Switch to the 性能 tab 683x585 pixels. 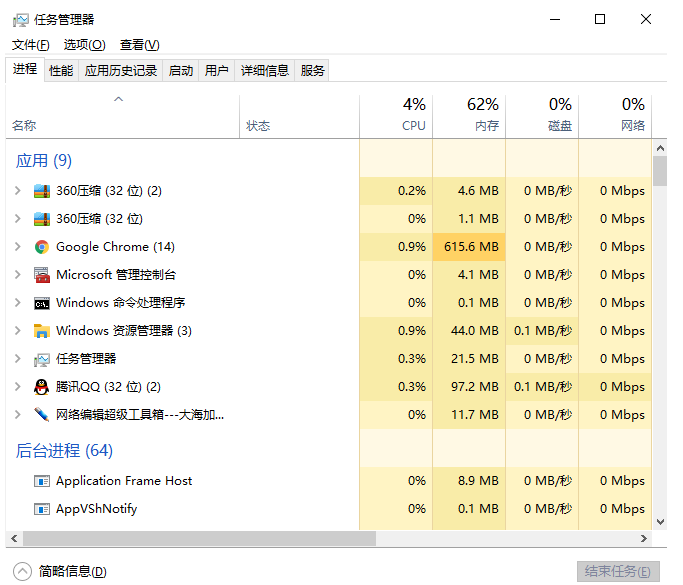click(x=61, y=70)
